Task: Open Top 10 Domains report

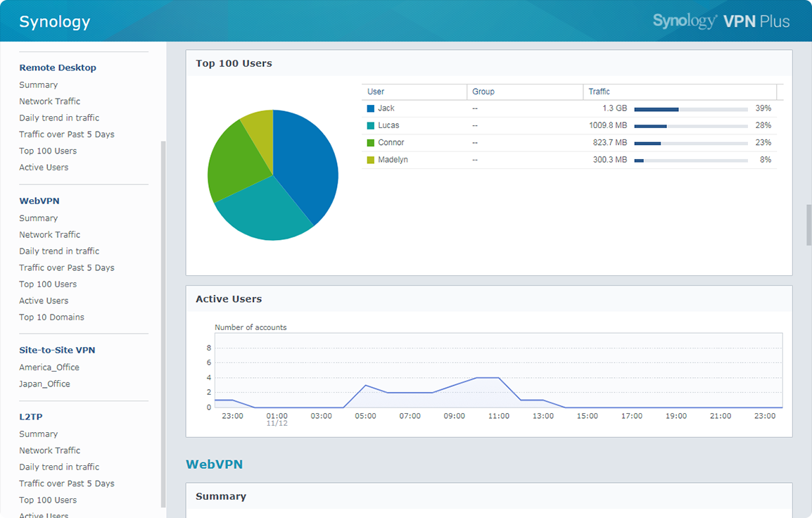Action: pyautogui.click(x=51, y=317)
